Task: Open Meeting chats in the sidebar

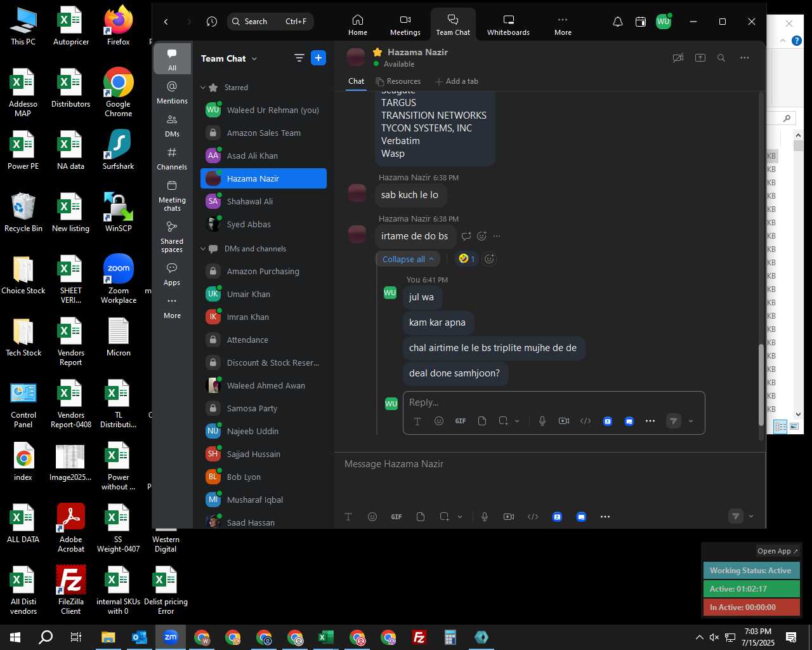Action: pyautogui.click(x=172, y=196)
